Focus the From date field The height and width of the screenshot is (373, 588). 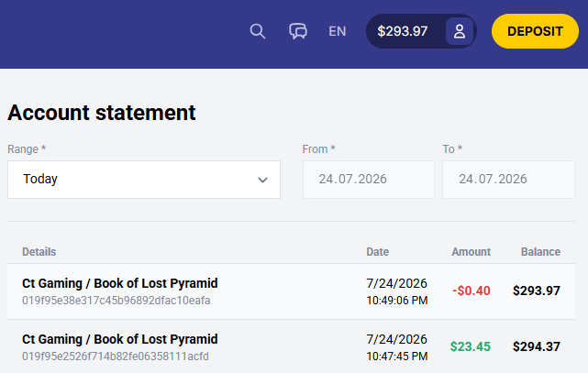click(x=369, y=180)
